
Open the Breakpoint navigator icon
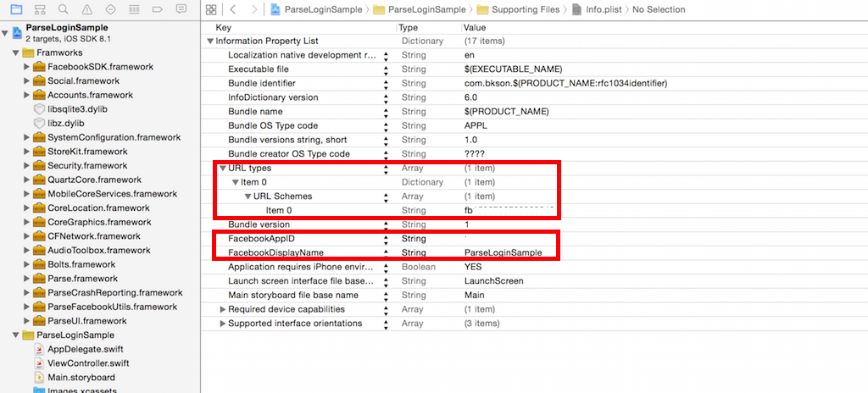click(157, 9)
